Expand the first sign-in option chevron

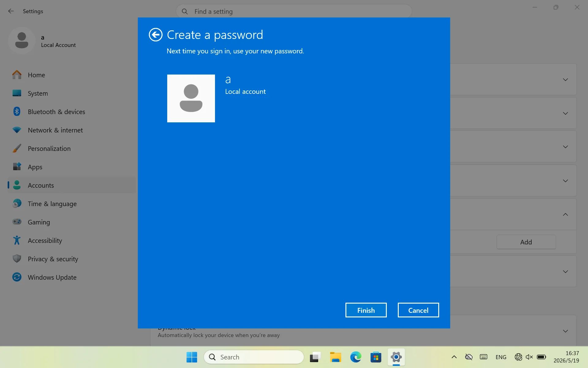tap(565, 80)
